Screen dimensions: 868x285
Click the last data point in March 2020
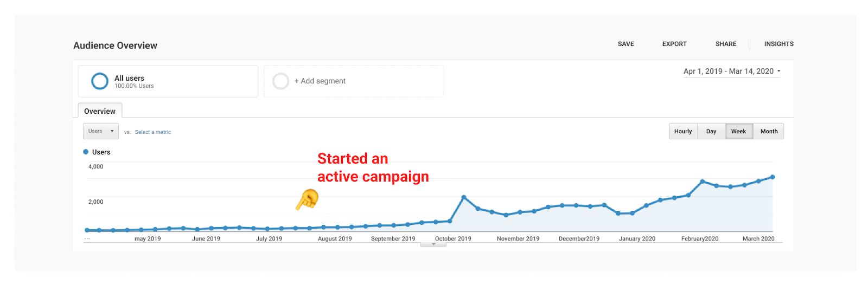(x=773, y=177)
